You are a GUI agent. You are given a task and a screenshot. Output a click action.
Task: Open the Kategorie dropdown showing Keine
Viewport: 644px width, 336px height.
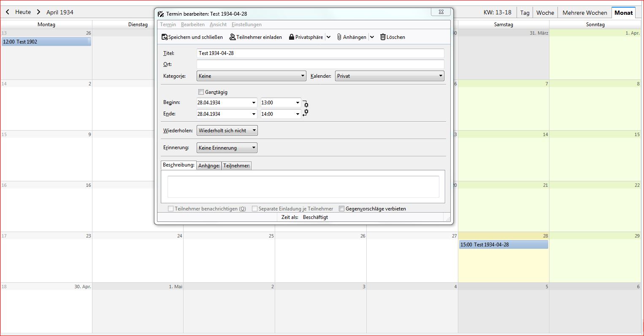[x=251, y=76]
